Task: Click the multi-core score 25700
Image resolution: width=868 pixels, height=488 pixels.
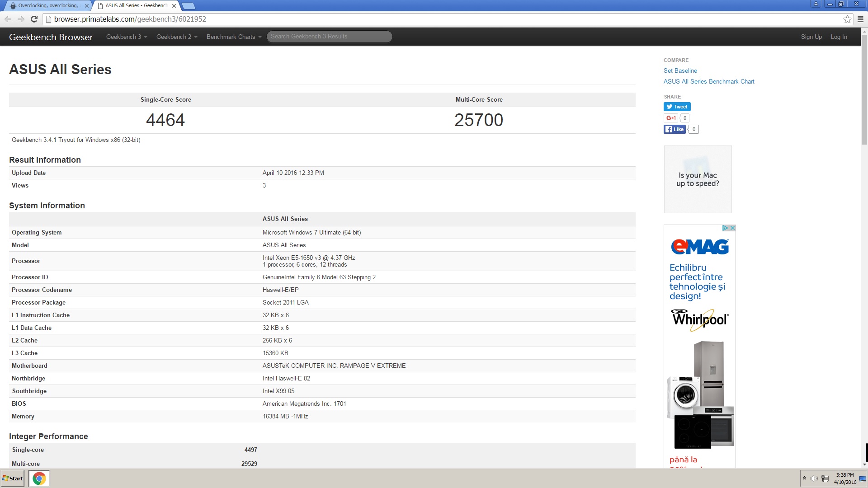Action: point(479,120)
